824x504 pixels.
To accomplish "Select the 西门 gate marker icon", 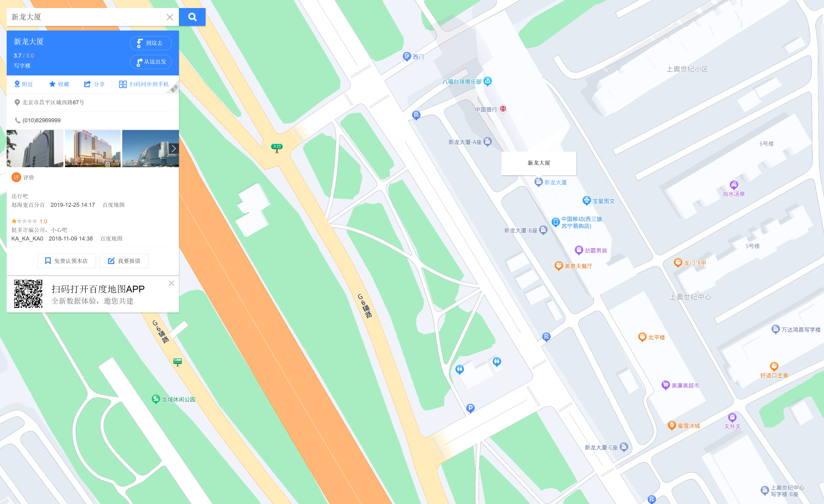I will tap(407, 56).
